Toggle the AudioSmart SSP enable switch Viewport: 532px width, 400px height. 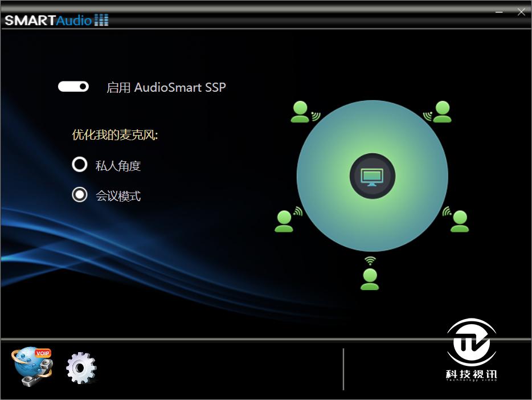pos(73,87)
